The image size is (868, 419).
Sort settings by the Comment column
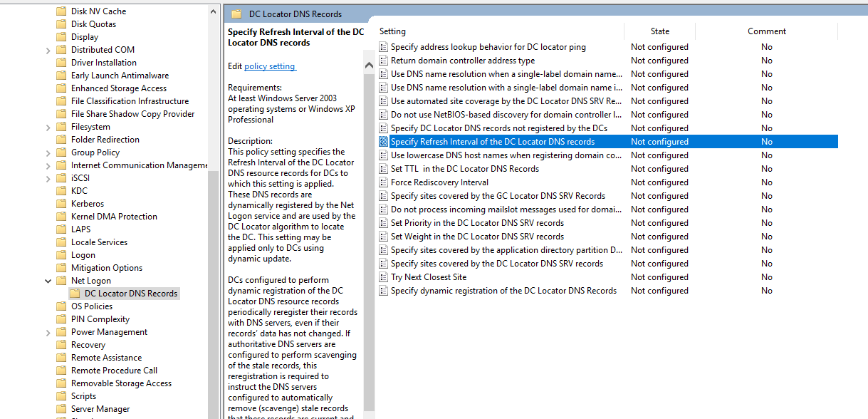767,31
